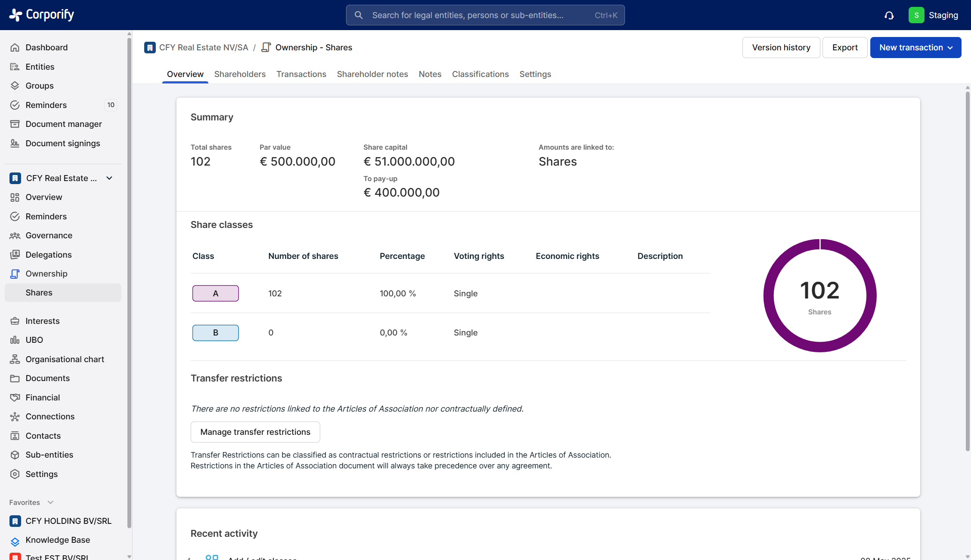Focus the legal entities search field
The image size is (971, 560).
(485, 15)
